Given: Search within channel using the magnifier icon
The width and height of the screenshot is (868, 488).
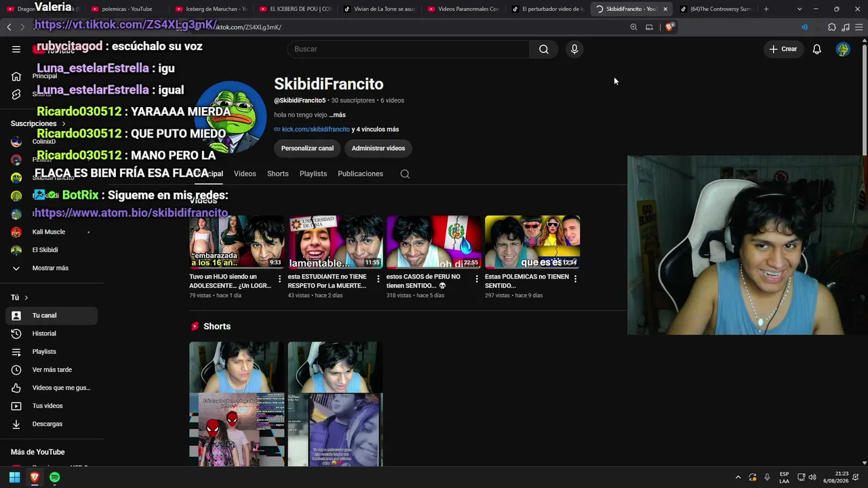Looking at the screenshot, I should [405, 174].
